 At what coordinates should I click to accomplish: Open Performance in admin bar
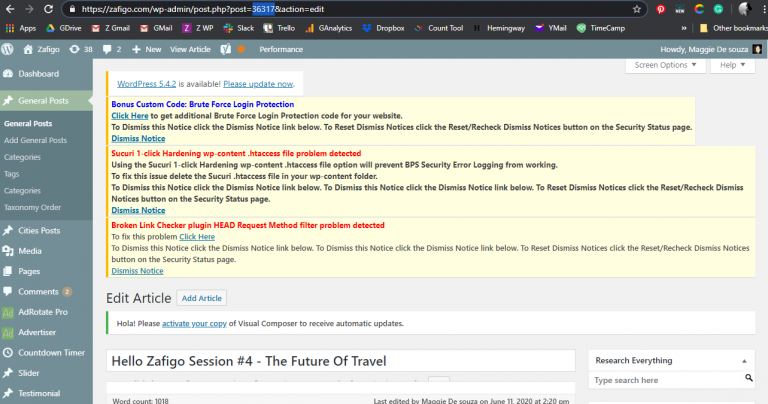281,49
